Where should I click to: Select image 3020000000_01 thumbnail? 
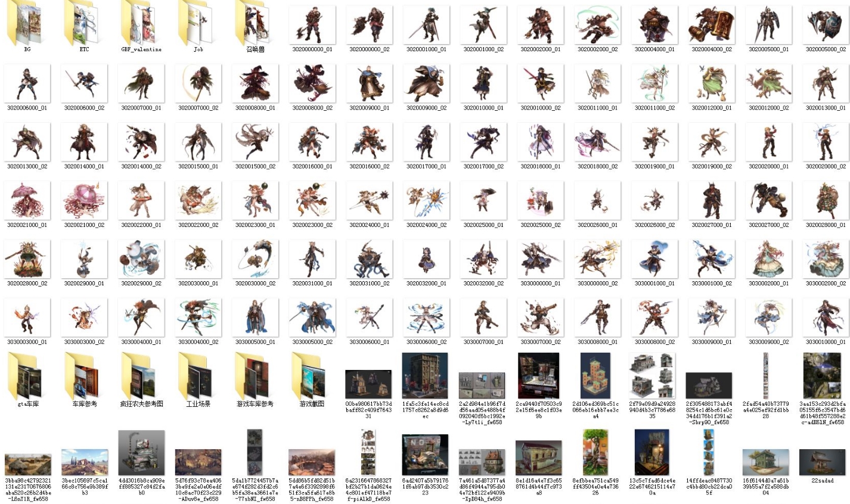coord(312,25)
